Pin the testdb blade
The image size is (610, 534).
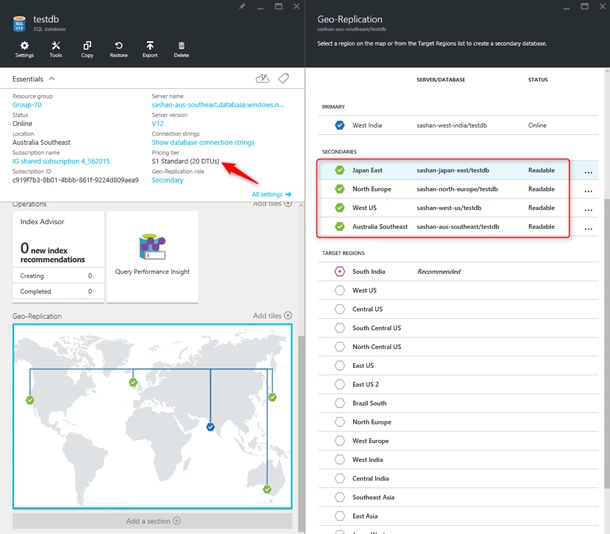click(242, 6)
